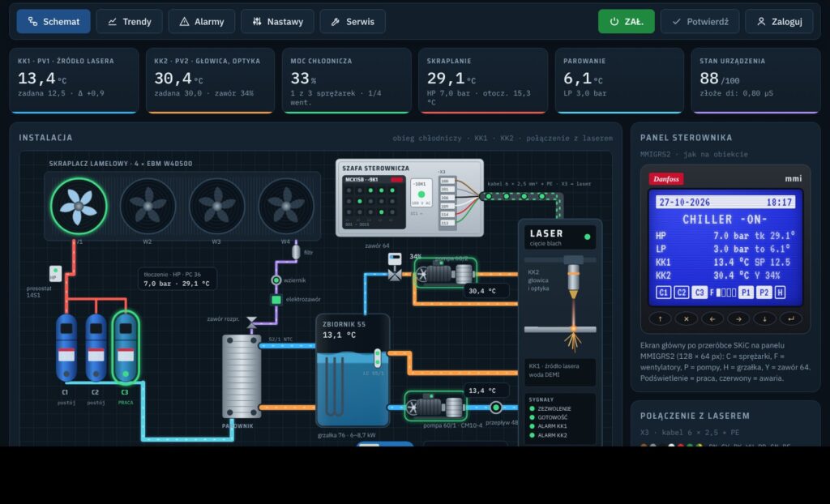This screenshot has width=830, height=504.
Task: Click the pump 60/1 CM10-4 symbol
Action: pos(435,407)
